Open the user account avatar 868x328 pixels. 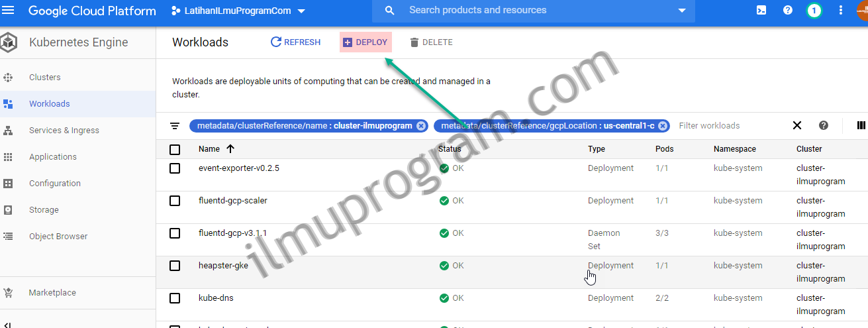[x=861, y=11]
